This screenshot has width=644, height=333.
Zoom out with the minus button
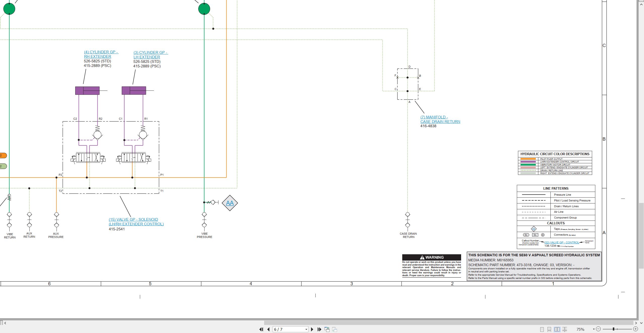pyautogui.click(x=598, y=329)
